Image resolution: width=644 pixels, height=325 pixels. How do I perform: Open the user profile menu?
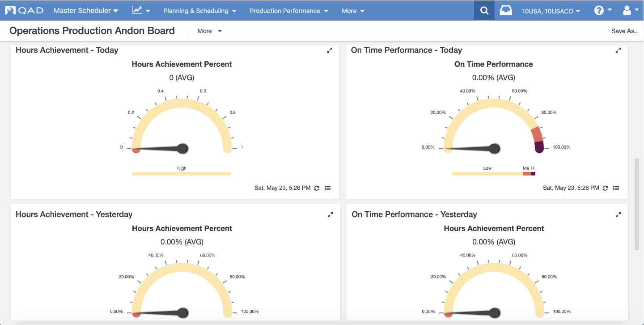(x=630, y=10)
